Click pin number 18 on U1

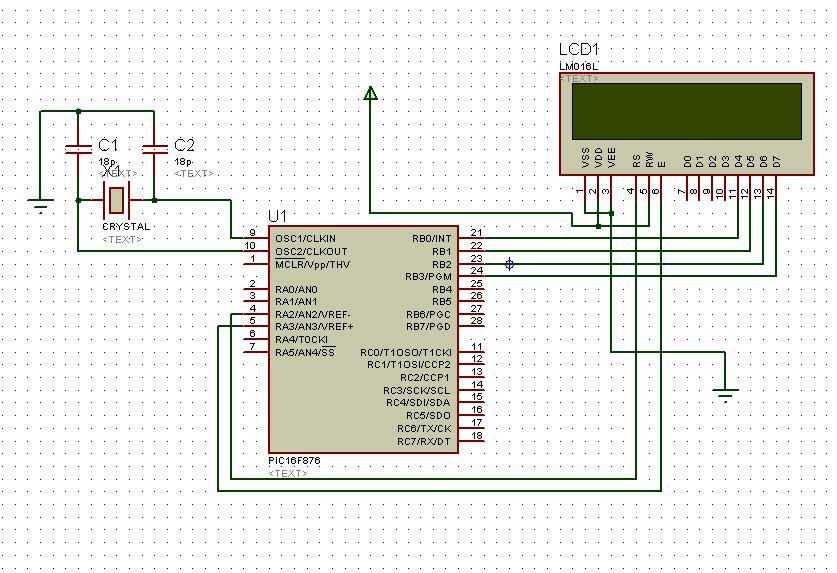477,435
